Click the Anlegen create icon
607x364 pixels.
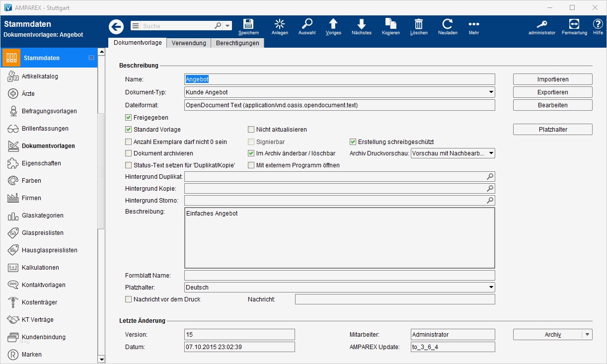[280, 26]
